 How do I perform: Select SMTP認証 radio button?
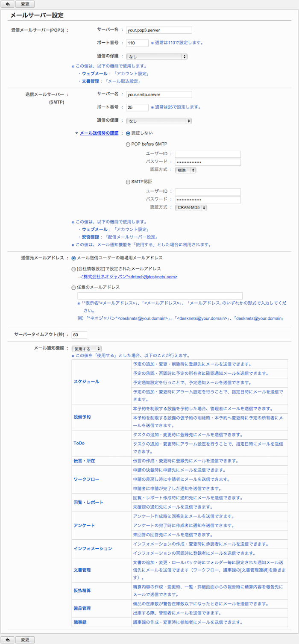coord(128,182)
